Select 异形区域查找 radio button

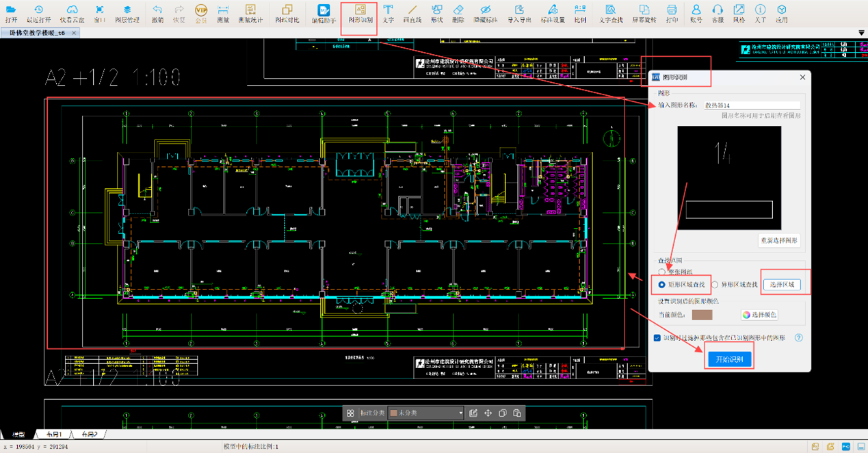click(x=715, y=285)
